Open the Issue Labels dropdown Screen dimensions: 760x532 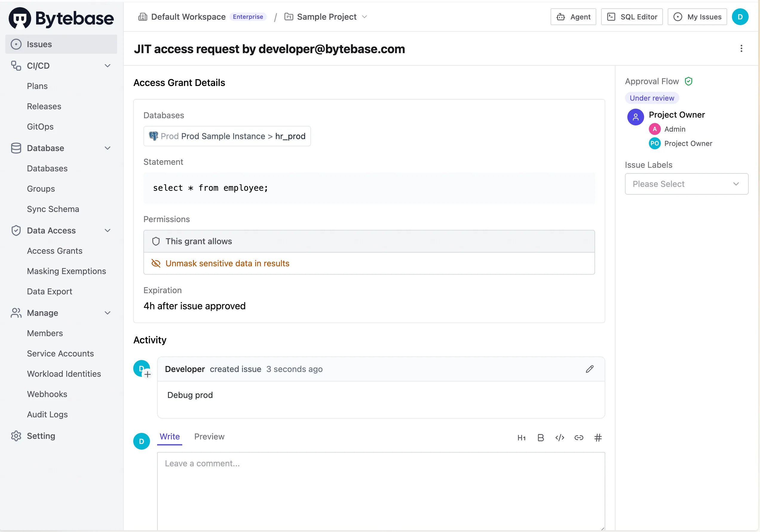686,184
